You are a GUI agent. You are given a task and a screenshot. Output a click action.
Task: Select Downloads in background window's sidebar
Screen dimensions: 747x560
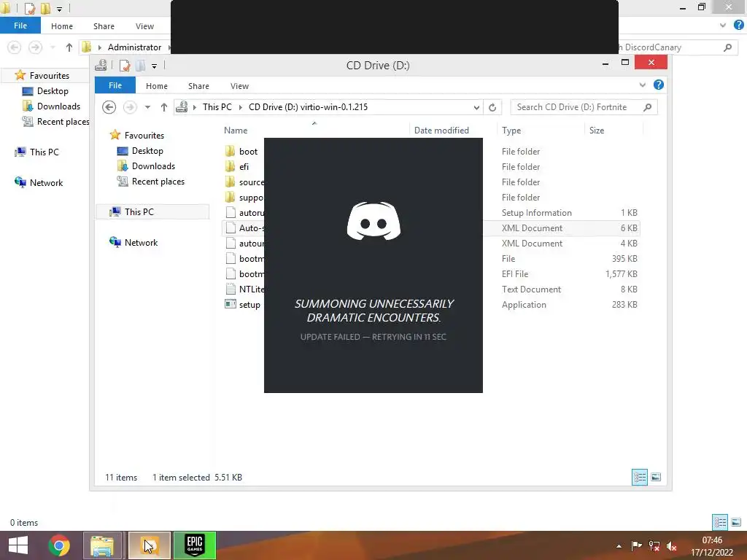click(58, 106)
